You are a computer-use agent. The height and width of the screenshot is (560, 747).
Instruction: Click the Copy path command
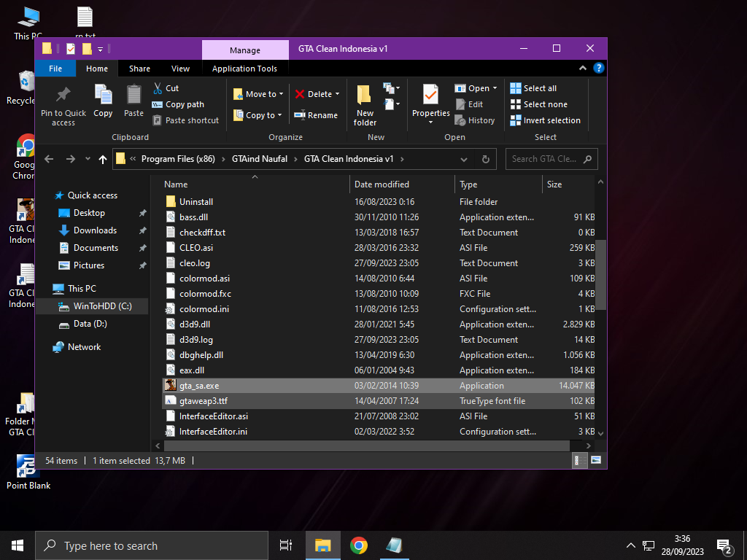tap(178, 104)
